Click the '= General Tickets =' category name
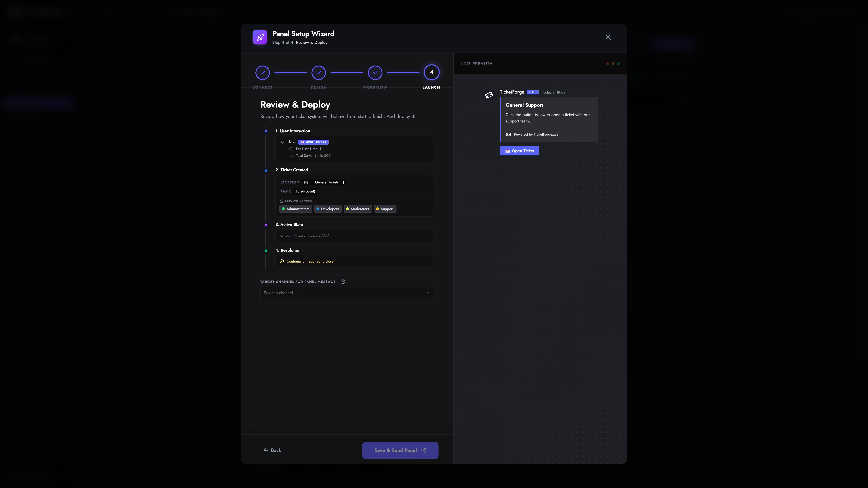The height and width of the screenshot is (488, 868). point(327,182)
